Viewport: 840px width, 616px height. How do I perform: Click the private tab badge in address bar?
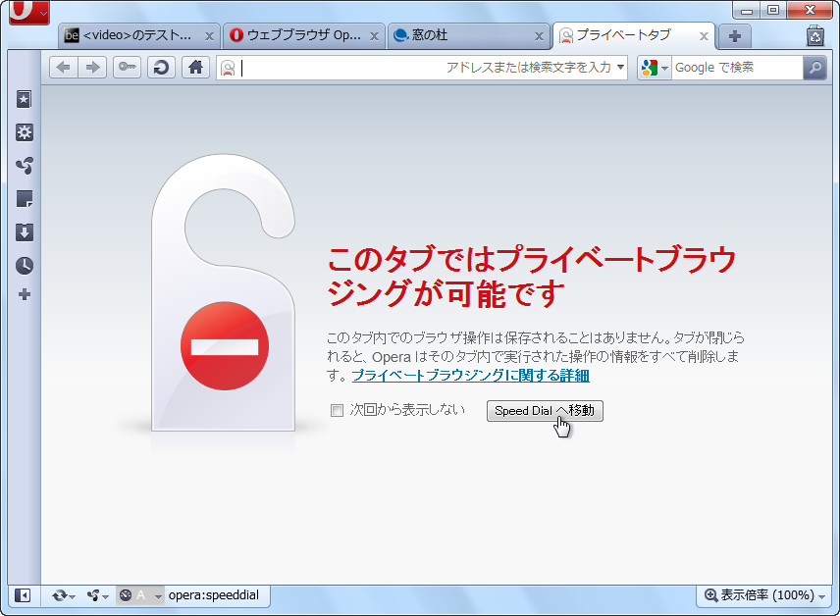229,68
